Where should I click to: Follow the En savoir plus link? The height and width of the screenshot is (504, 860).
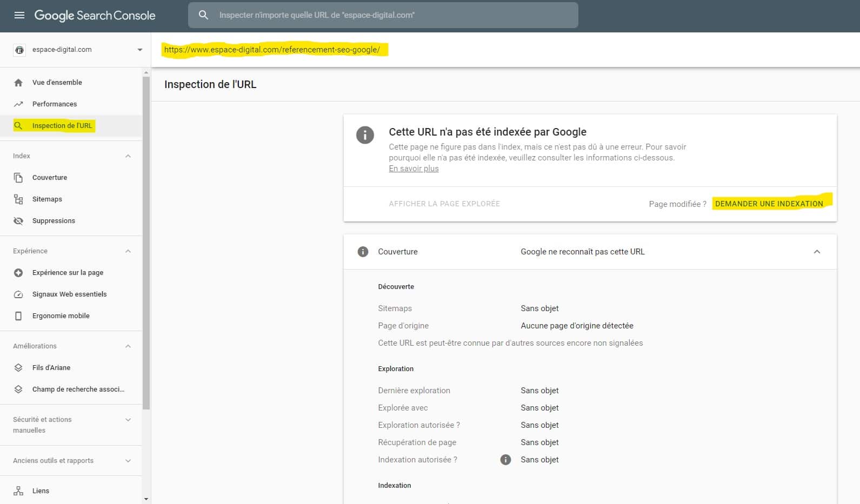(x=414, y=169)
